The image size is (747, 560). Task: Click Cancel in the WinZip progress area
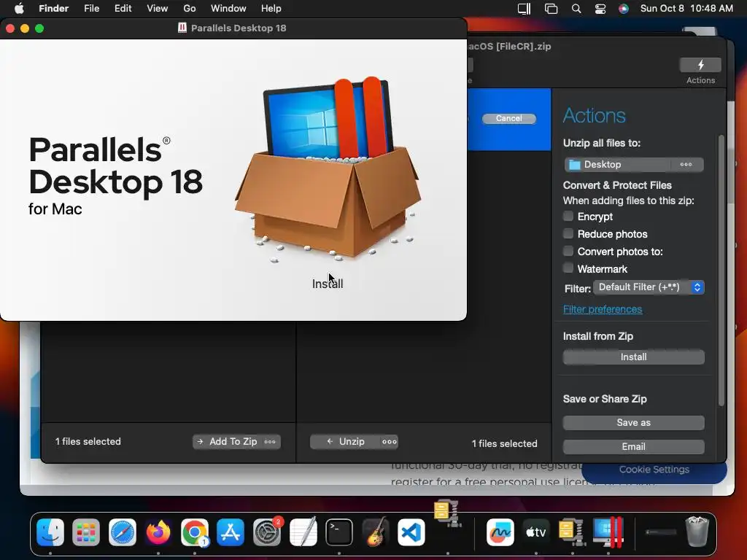coord(508,119)
